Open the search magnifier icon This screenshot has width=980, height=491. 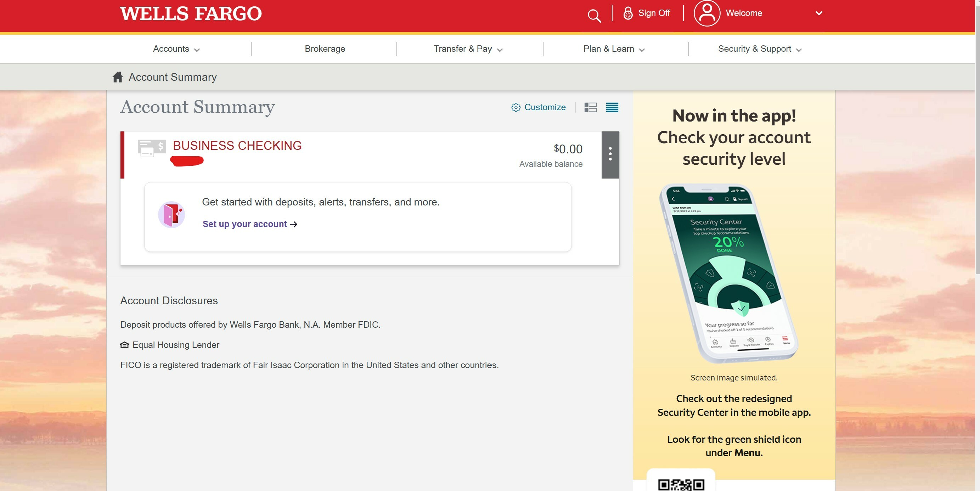pyautogui.click(x=594, y=16)
